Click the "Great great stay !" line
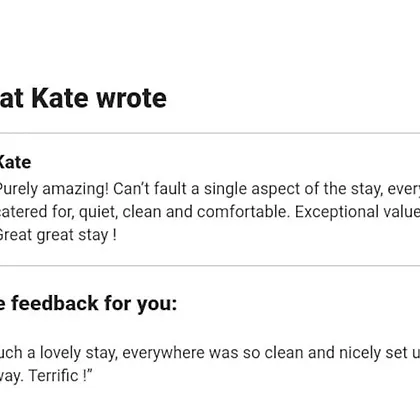The width and height of the screenshot is (420, 420). pos(58,235)
